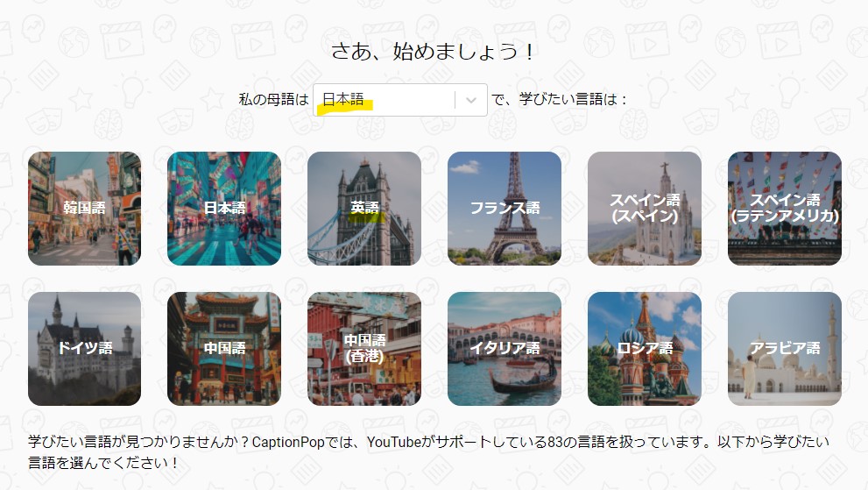Select the Korean (韓国語) language tile
The image size is (868, 490).
coord(84,209)
